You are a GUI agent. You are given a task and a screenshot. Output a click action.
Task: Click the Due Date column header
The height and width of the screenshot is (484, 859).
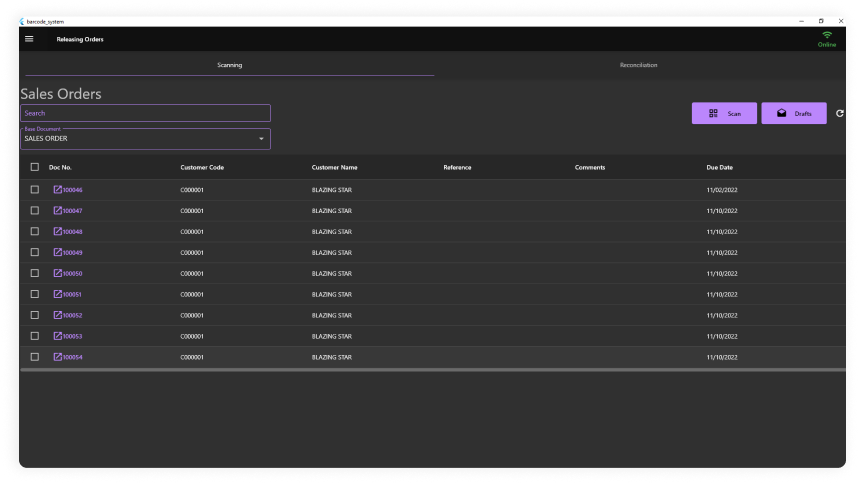coord(719,167)
